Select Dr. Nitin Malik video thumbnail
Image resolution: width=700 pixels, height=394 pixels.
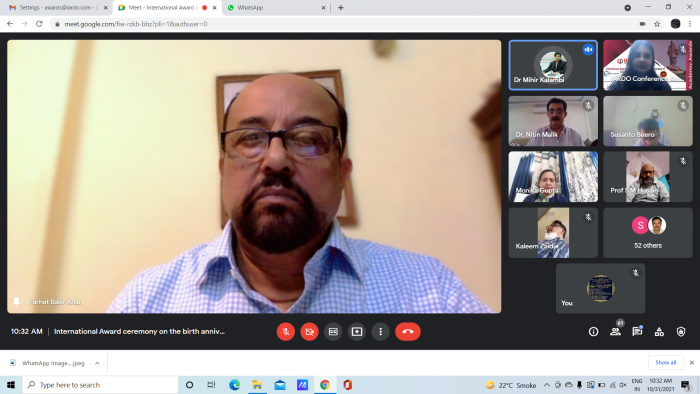pyautogui.click(x=553, y=121)
